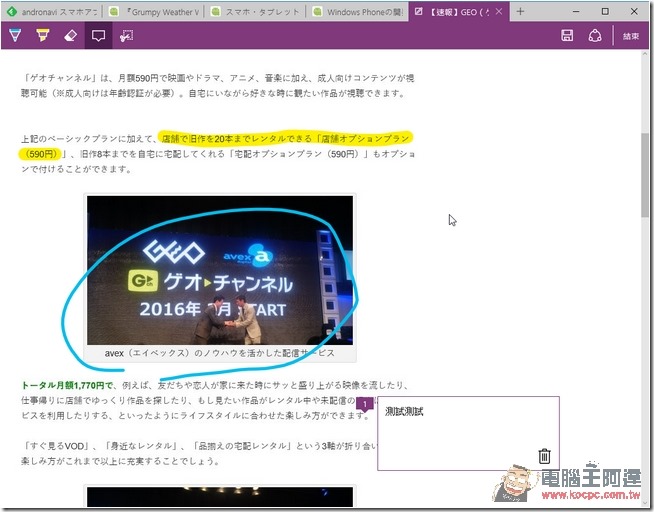Open a new tab with plus button
This screenshot has height=512, width=654.
click(520, 12)
